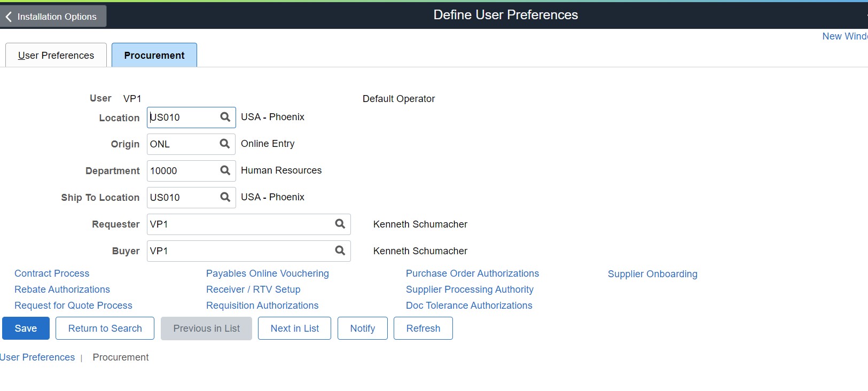868x391 pixels.
Task: Click Purchase Order Authorizations link
Action: 472,273
